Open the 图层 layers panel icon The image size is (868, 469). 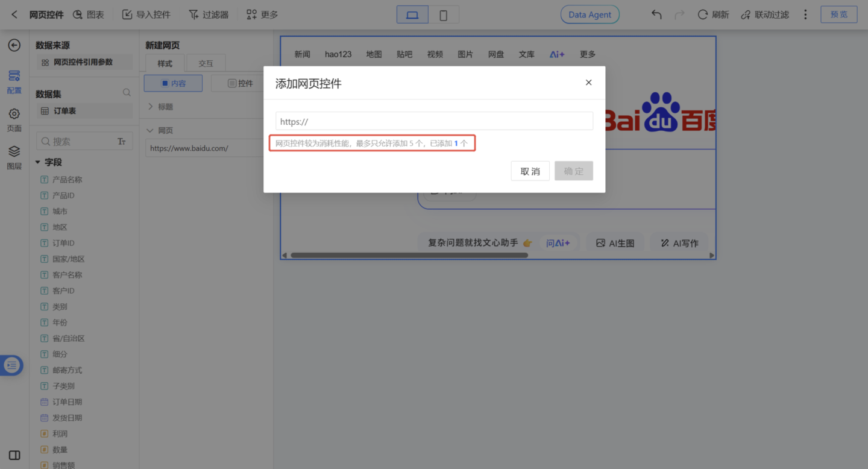(14, 152)
